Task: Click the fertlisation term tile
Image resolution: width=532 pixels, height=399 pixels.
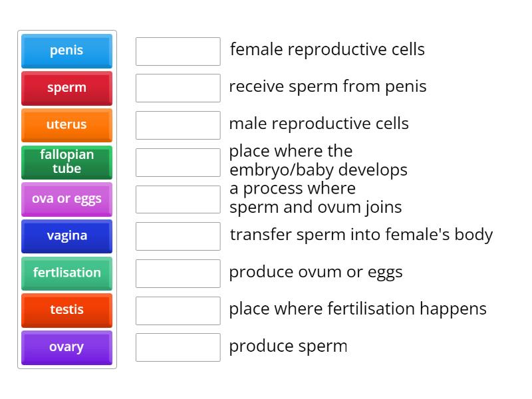Action: pos(66,273)
